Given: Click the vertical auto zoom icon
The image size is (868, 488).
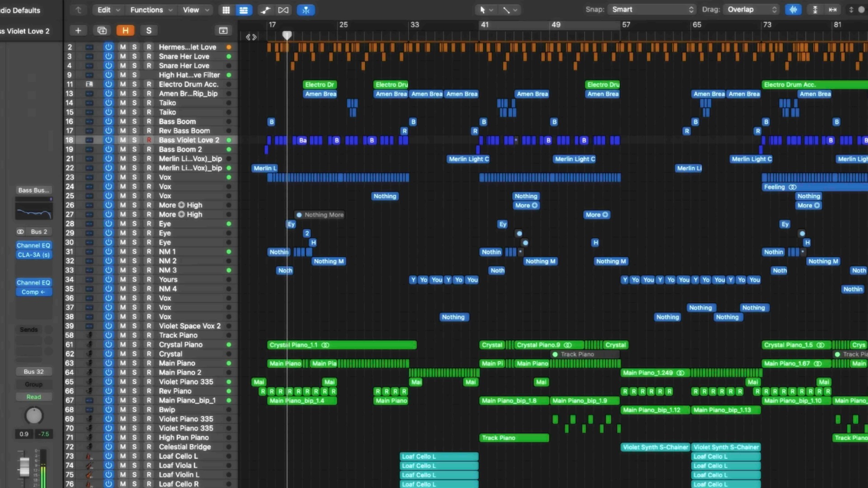Looking at the screenshot, I should pos(815,9).
